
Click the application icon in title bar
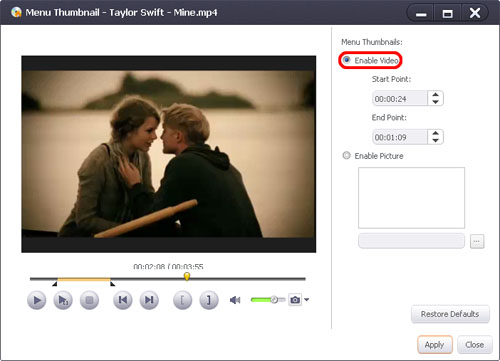pyautogui.click(x=16, y=12)
